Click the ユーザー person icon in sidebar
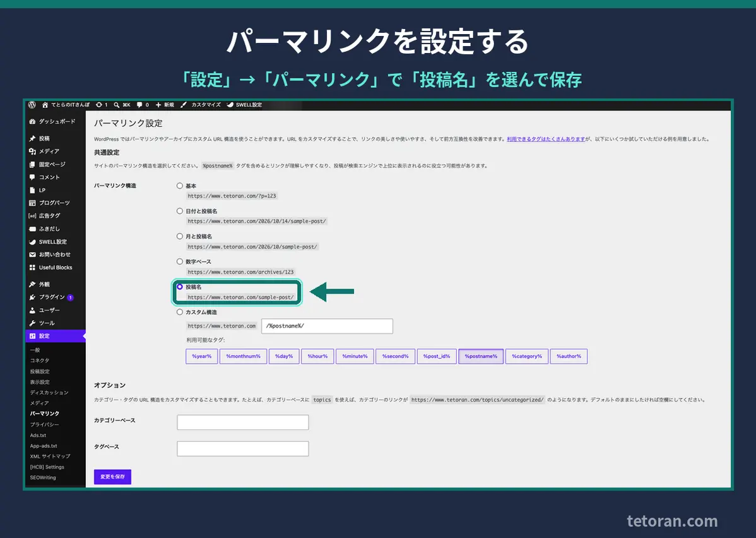The width and height of the screenshot is (756, 538). point(32,310)
